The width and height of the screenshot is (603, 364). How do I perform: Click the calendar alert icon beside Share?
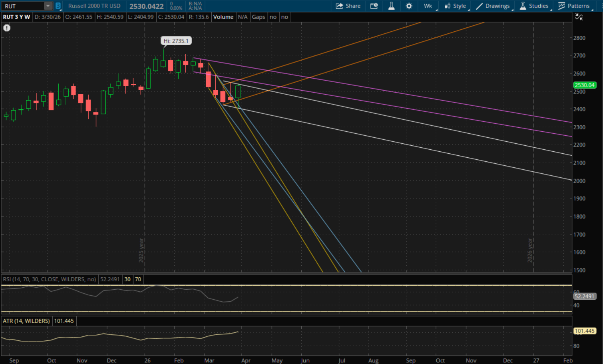374,6
